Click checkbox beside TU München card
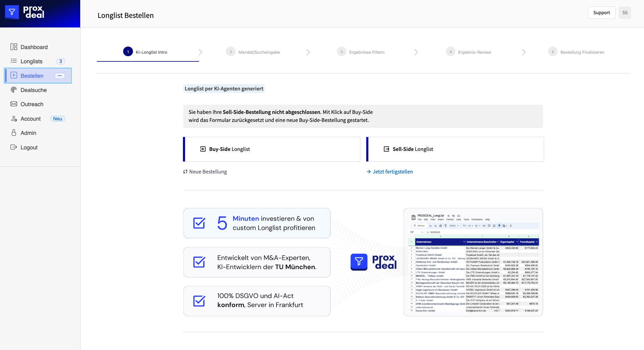Viewport: 644px width, 350px height. point(199,262)
